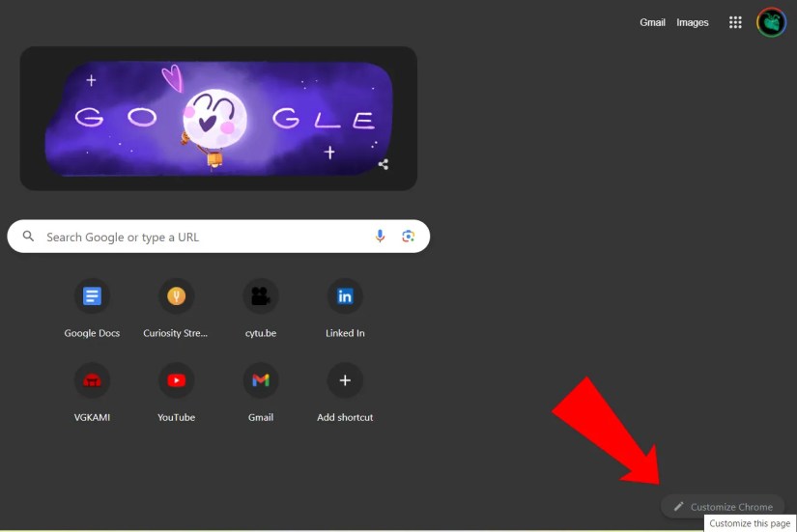Viewport: 797px width, 532px height.
Task: Search by image with Google Lens
Action: pos(408,237)
